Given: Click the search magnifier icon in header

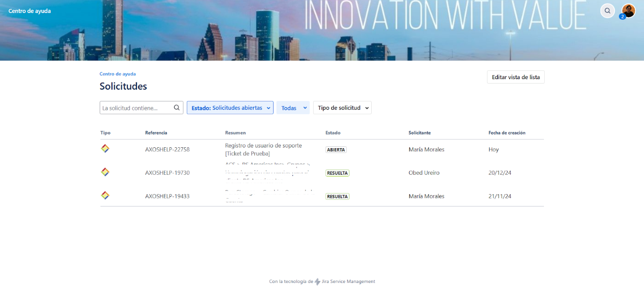Looking at the screenshot, I should click(607, 11).
